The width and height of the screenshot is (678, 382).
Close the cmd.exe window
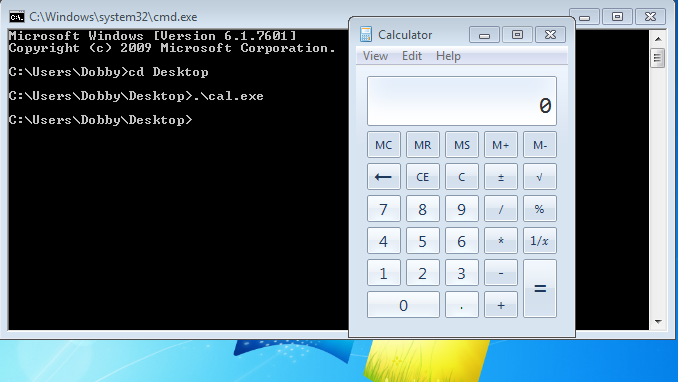coord(650,17)
